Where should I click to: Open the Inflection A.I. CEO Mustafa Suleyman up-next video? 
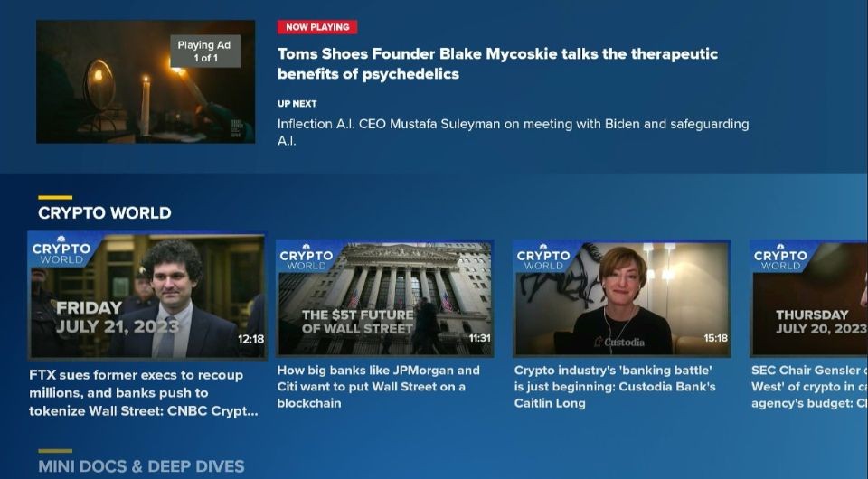click(x=513, y=132)
